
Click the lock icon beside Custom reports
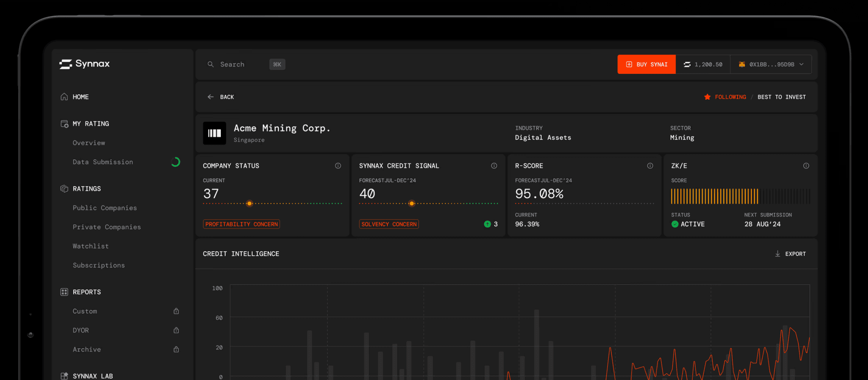coord(176,311)
